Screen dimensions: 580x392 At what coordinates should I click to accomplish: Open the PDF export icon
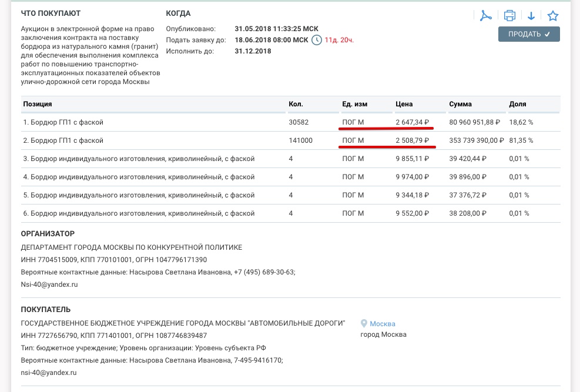pyautogui.click(x=485, y=16)
